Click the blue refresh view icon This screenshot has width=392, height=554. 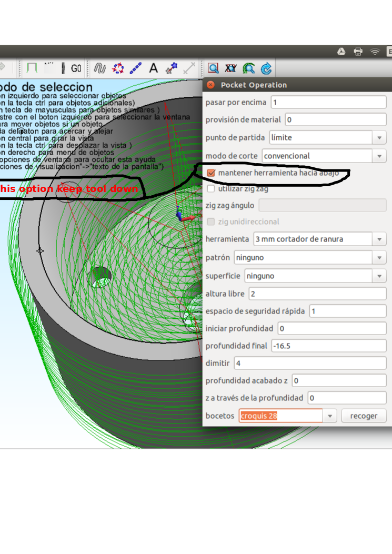click(266, 68)
